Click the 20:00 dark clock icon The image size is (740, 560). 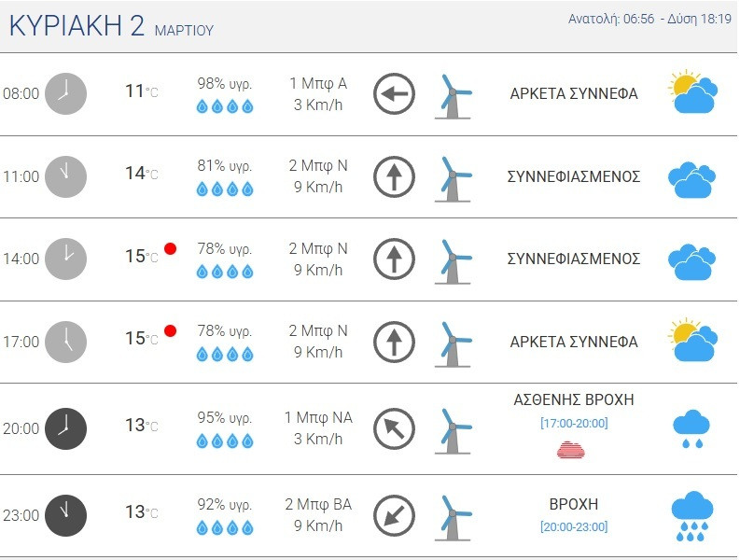[x=65, y=428]
